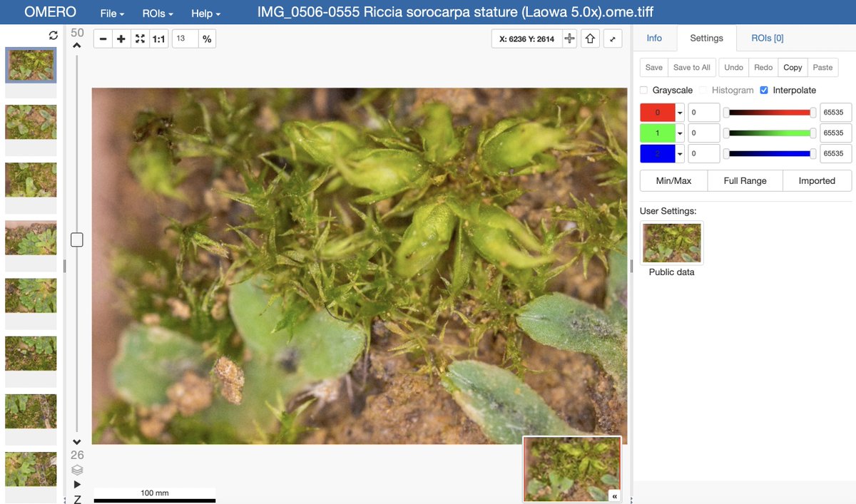The image size is (856, 504).
Task: Zoom out with the minus button
Action: pos(103,39)
